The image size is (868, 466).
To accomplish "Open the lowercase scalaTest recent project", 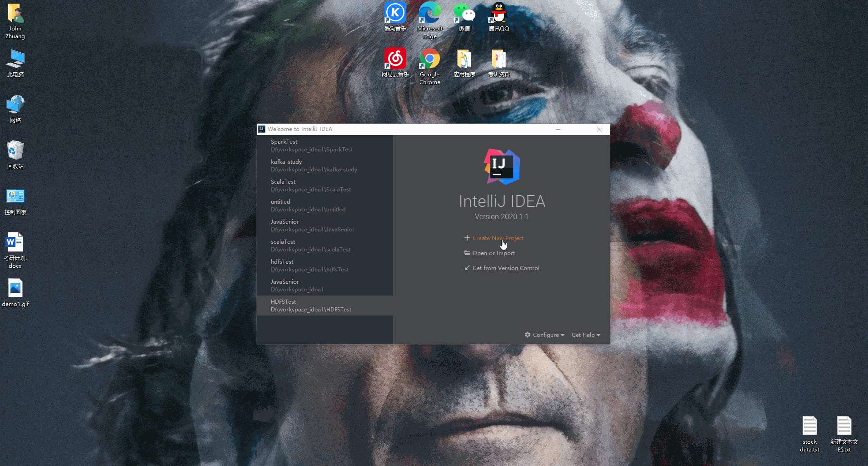I will coord(325,246).
